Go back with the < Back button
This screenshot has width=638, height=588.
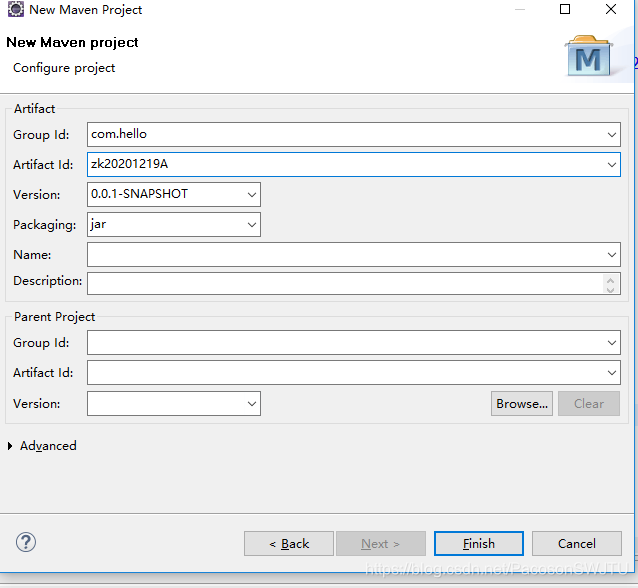(289, 544)
